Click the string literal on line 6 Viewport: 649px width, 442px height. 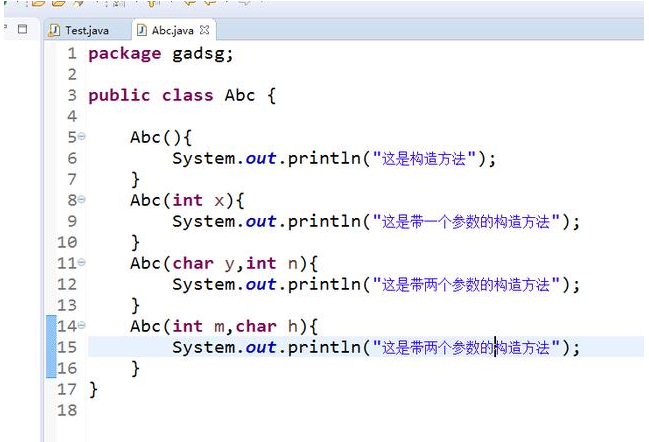(427, 158)
